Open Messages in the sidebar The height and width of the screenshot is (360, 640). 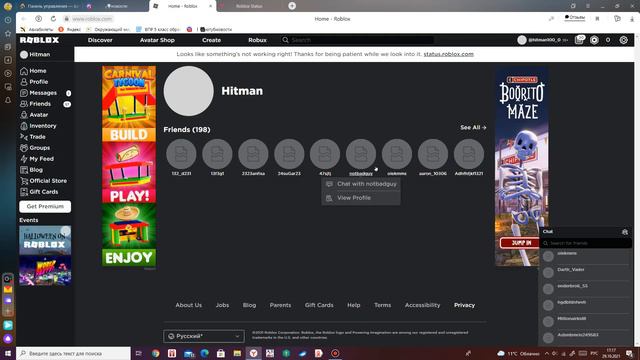39,93
